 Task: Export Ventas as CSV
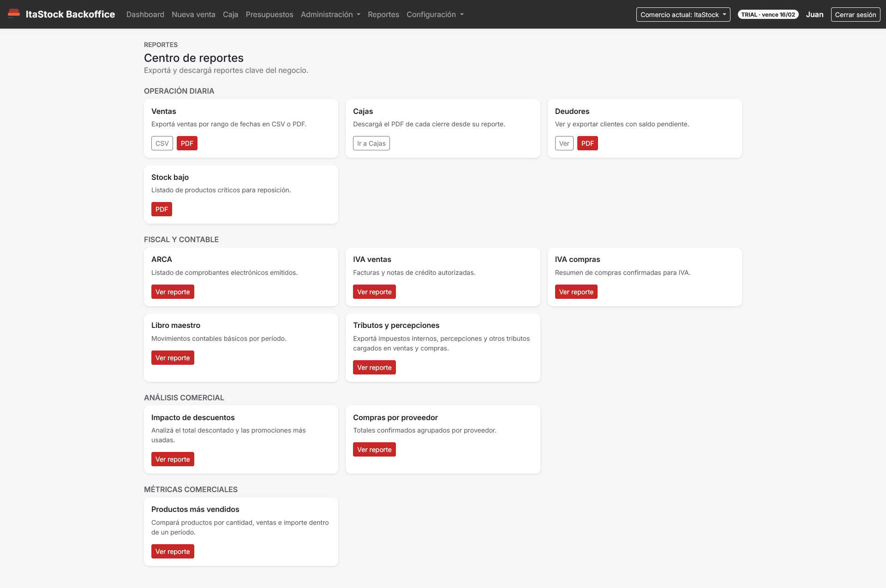tap(162, 143)
